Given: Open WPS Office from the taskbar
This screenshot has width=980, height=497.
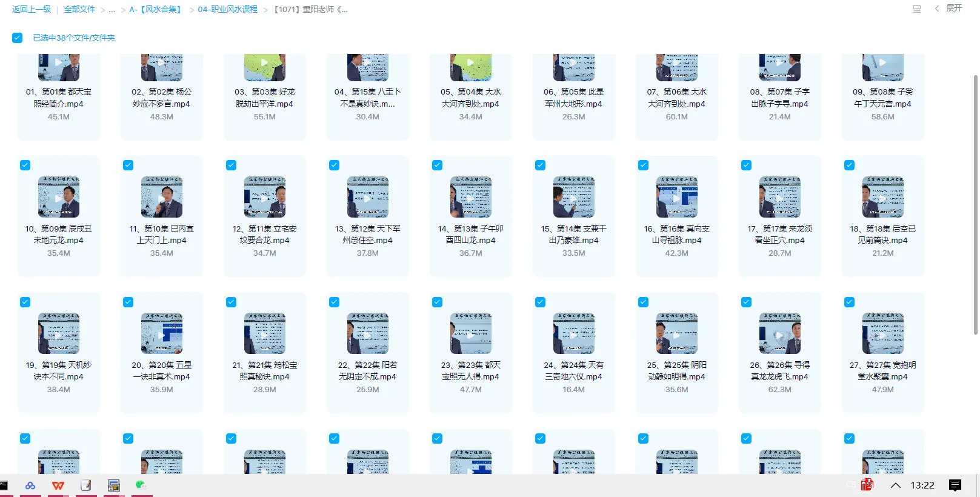Looking at the screenshot, I should 58,485.
